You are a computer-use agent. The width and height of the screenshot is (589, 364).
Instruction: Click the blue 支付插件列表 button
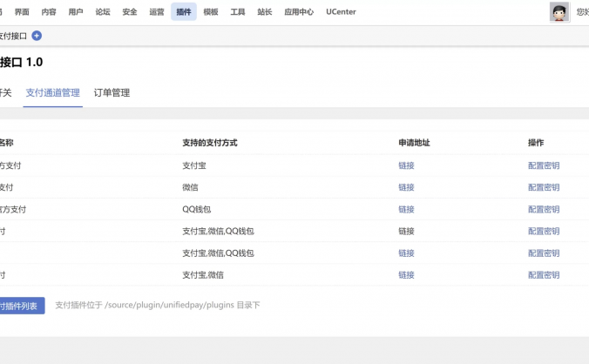(19, 306)
